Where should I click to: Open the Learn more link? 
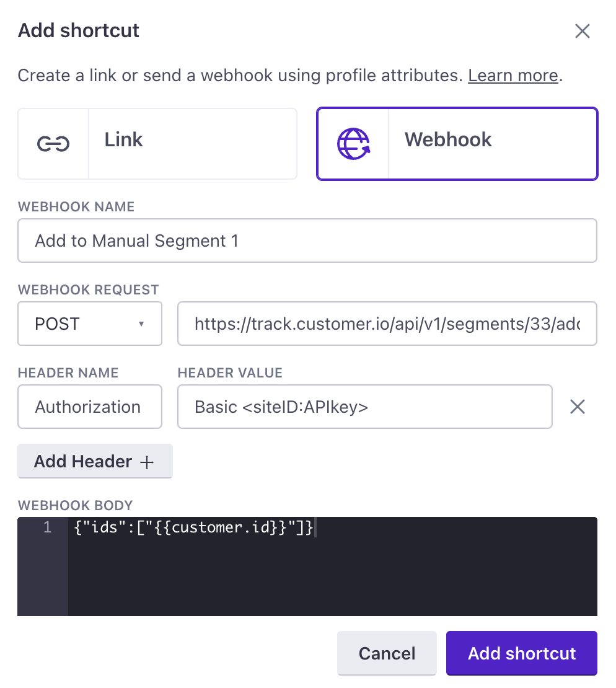(x=513, y=76)
